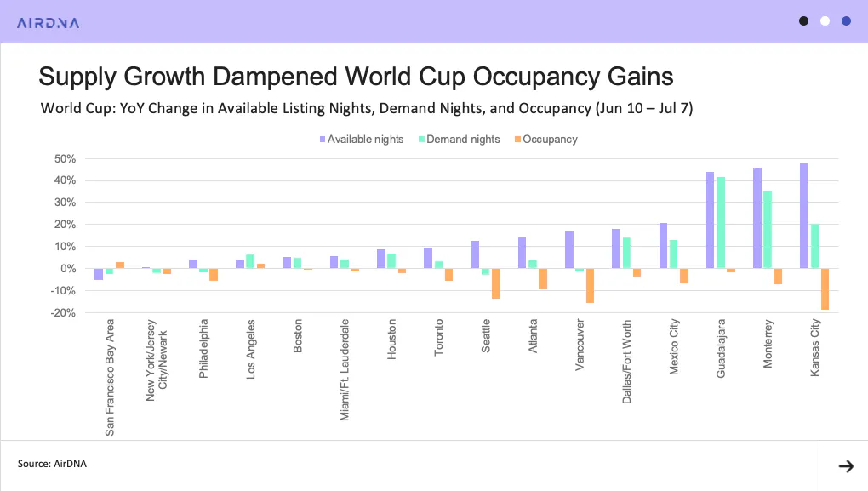Select the white slide indicator dot
Viewport: 868px width, 491px height.
[x=825, y=21]
